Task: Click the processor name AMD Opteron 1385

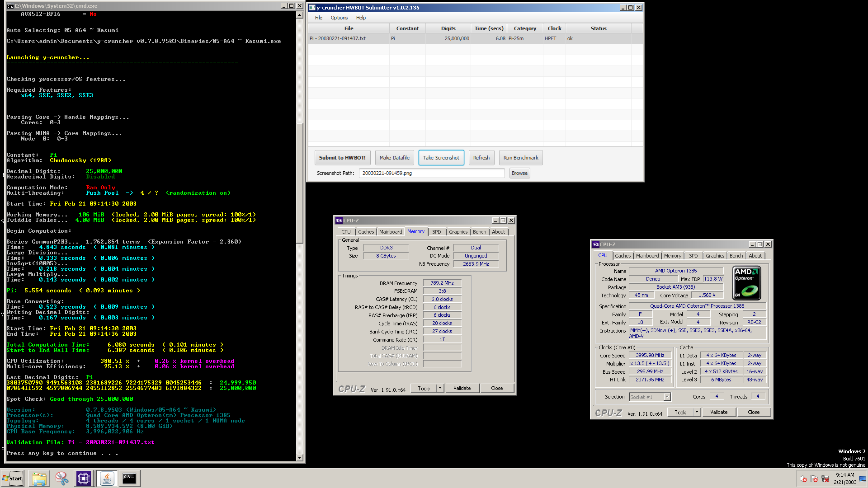Action: pos(676,271)
